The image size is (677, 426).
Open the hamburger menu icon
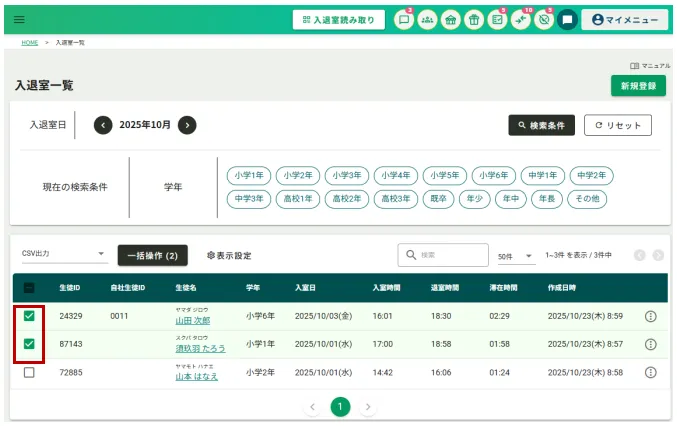pos(19,19)
